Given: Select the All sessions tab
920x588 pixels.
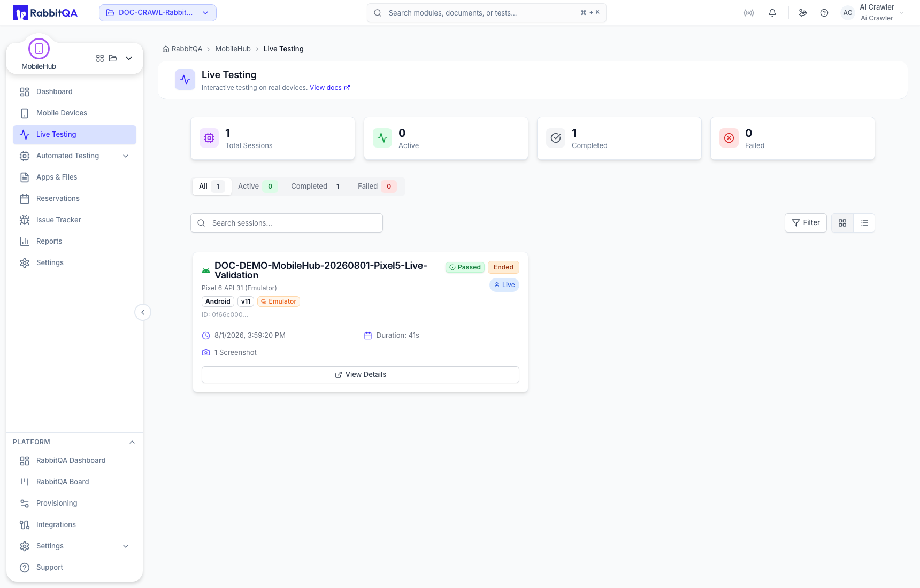Looking at the screenshot, I should (x=212, y=187).
